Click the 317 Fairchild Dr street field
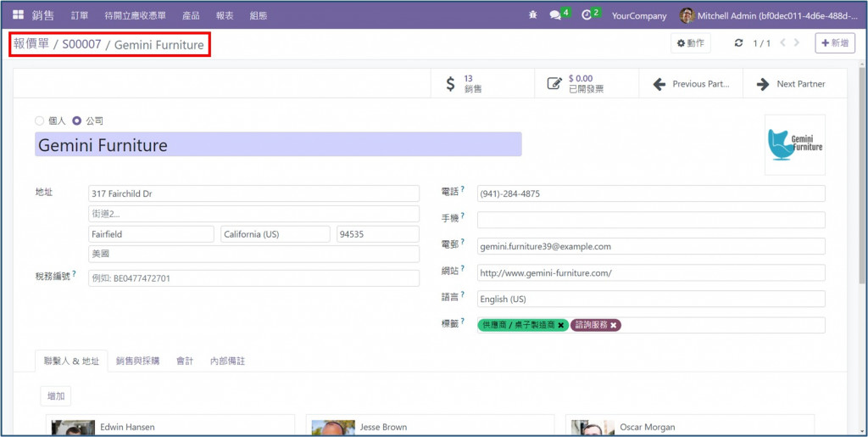This screenshot has width=868, height=437. tap(253, 193)
